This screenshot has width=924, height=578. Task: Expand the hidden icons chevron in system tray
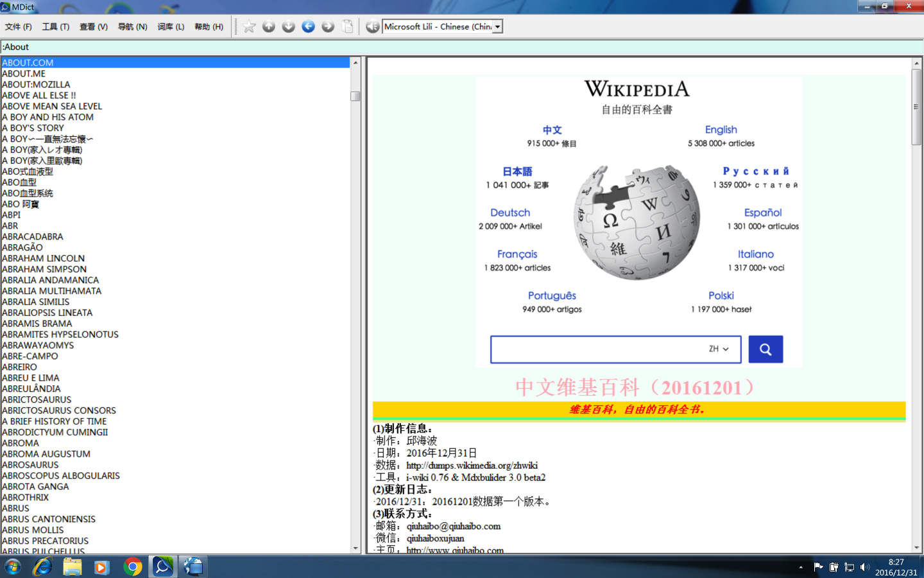point(801,568)
